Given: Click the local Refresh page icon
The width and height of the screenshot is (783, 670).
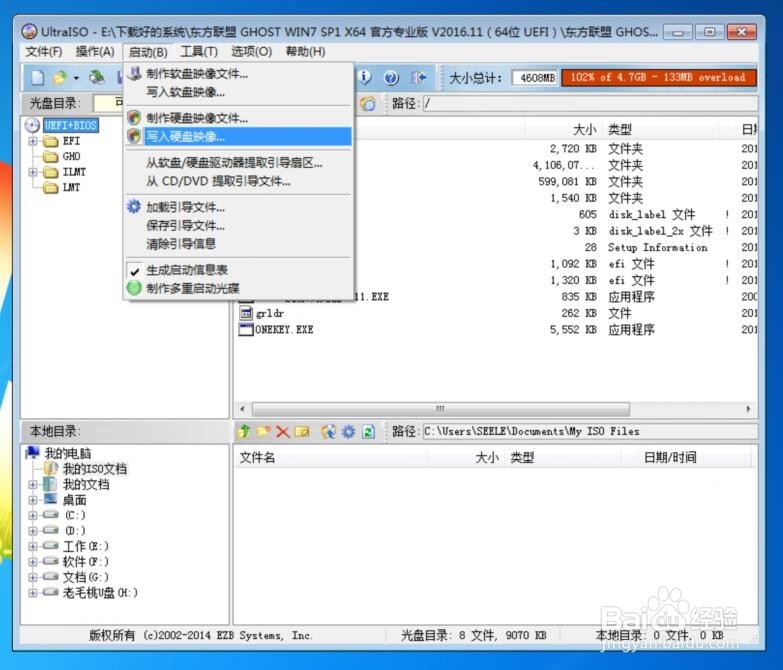Looking at the screenshot, I should click(x=369, y=431).
